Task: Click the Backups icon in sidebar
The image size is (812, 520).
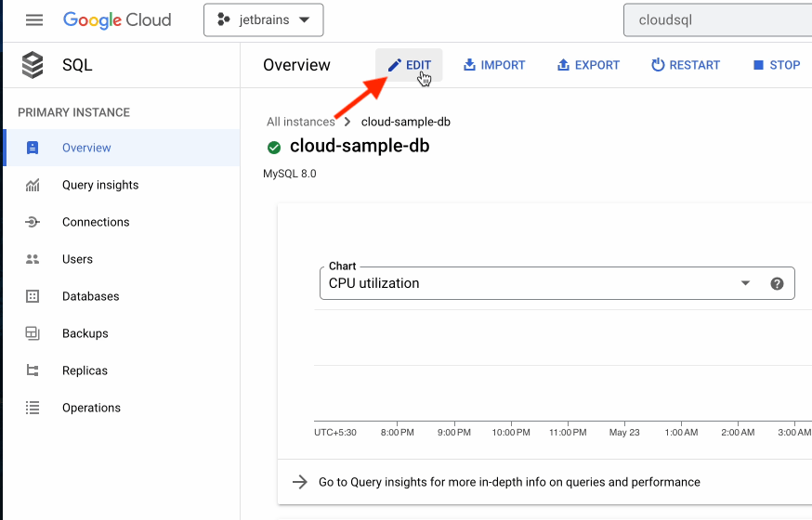Action: tap(33, 333)
